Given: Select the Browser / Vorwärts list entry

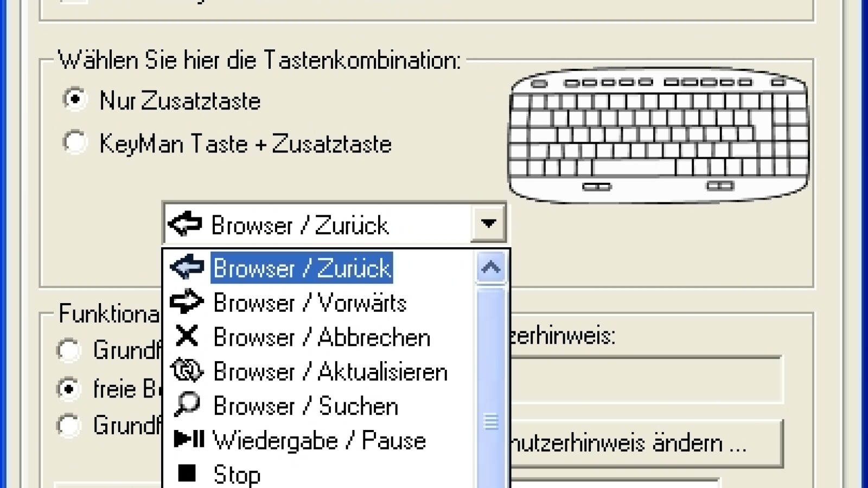Looking at the screenshot, I should pos(309,302).
